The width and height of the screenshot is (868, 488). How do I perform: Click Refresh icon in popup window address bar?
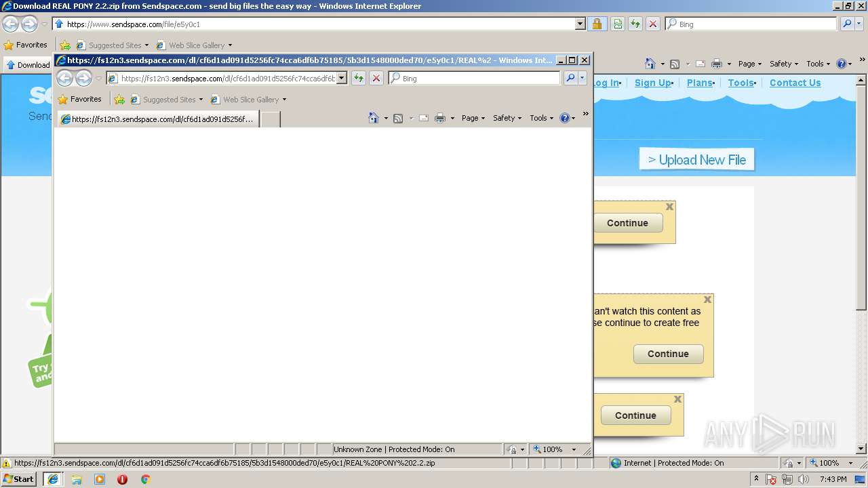358,79
